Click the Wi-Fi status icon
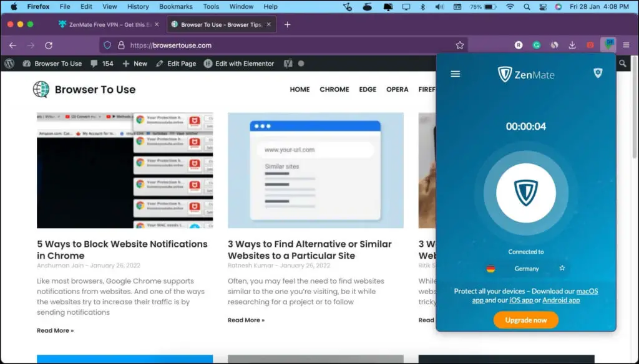 [x=510, y=6]
